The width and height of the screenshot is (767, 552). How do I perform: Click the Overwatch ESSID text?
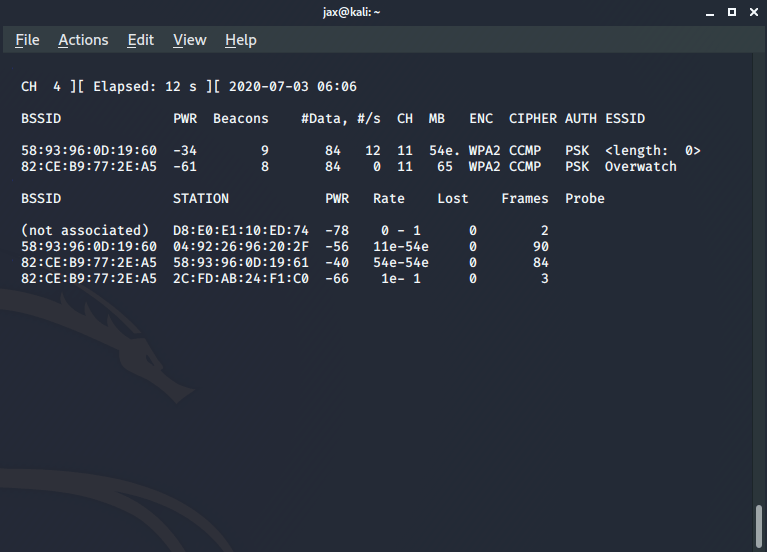(x=640, y=167)
